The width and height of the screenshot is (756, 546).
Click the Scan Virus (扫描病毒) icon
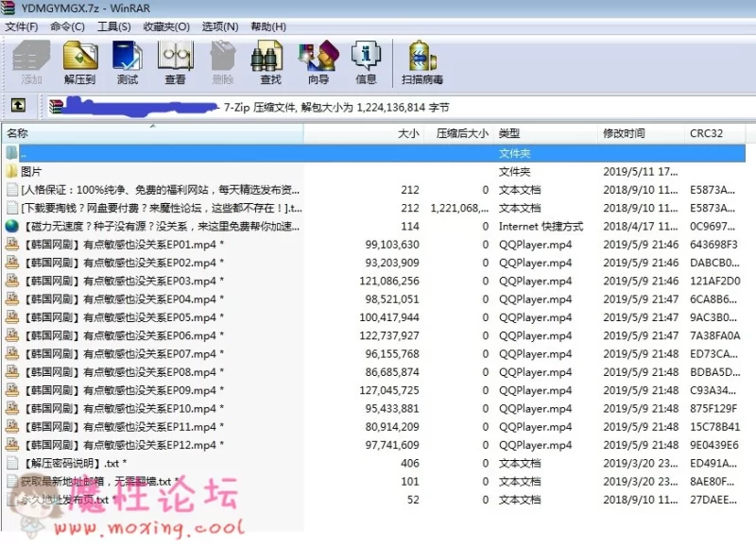point(421,57)
